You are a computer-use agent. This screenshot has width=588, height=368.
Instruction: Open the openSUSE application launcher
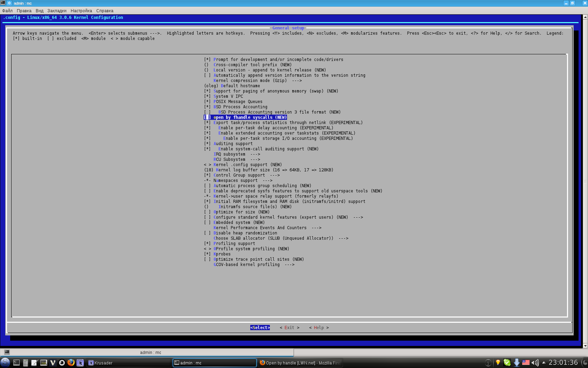pyautogui.click(x=5, y=362)
